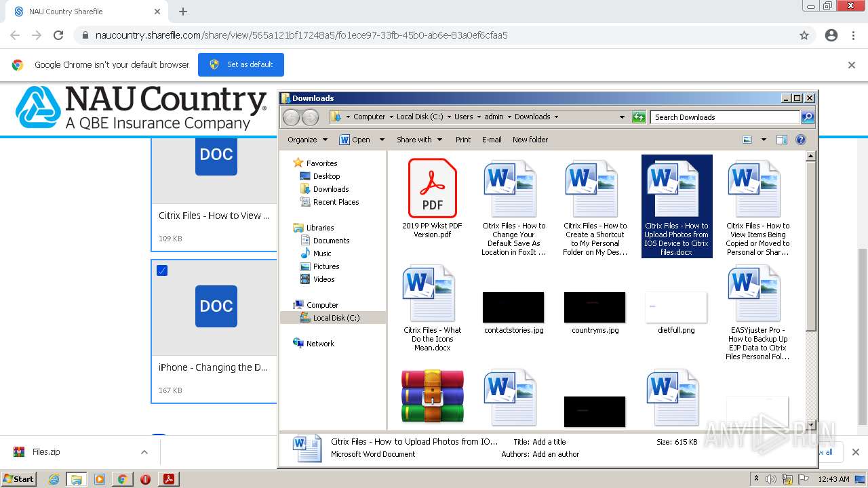868x488 pixels.
Task: Click the Chrome address bar URL
Action: [302, 35]
